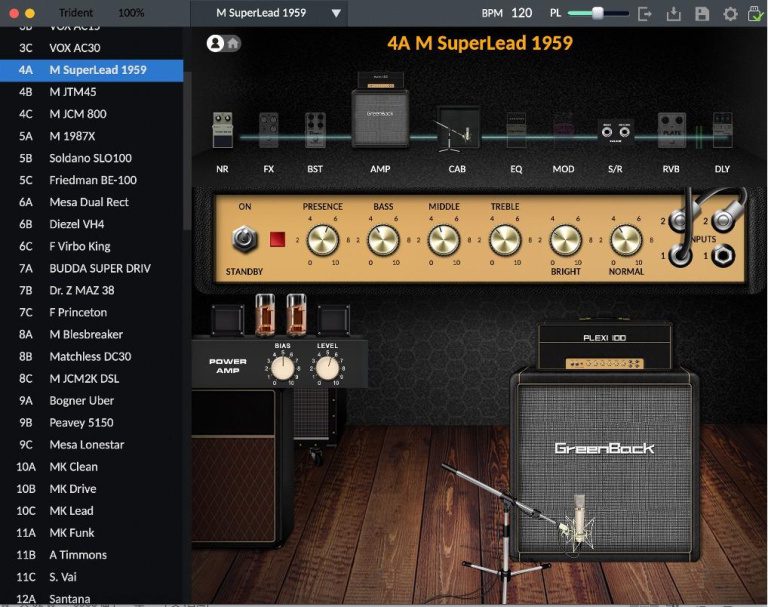Image resolution: width=768 pixels, height=607 pixels.
Task: Click the user profile button
Action: click(215, 43)
